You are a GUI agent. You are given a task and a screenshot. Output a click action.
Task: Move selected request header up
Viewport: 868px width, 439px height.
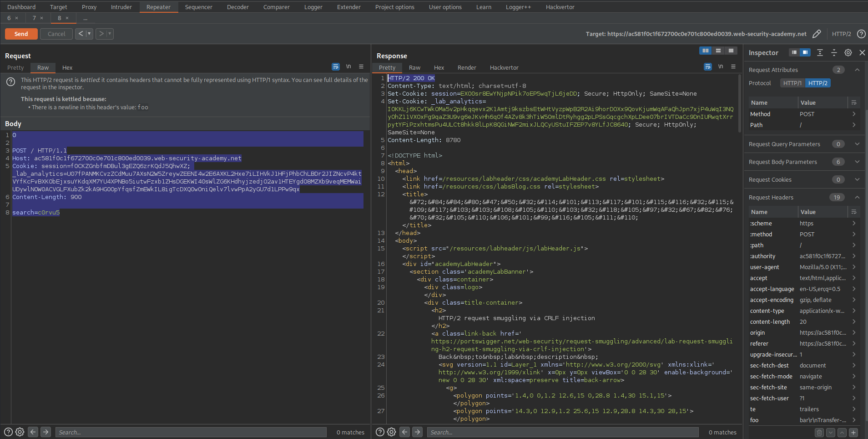[842, 432]
